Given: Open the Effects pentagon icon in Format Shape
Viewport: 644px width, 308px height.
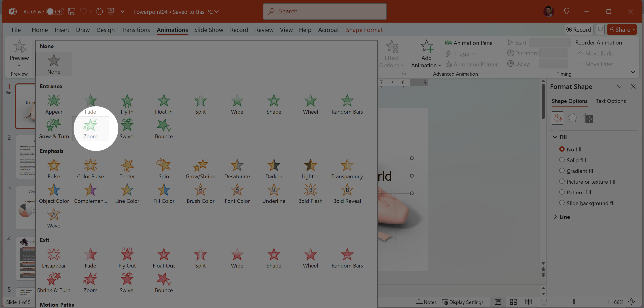Looking at the screenshot, I should tap(572, 118).
